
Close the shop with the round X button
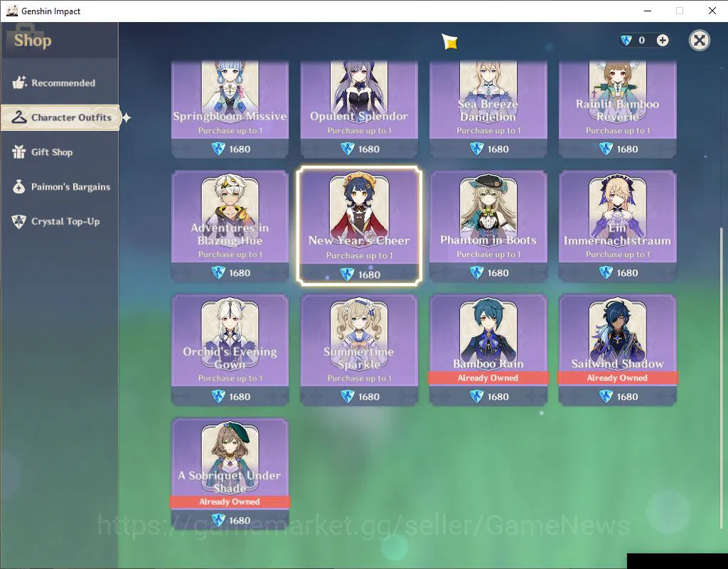point(700,41)
